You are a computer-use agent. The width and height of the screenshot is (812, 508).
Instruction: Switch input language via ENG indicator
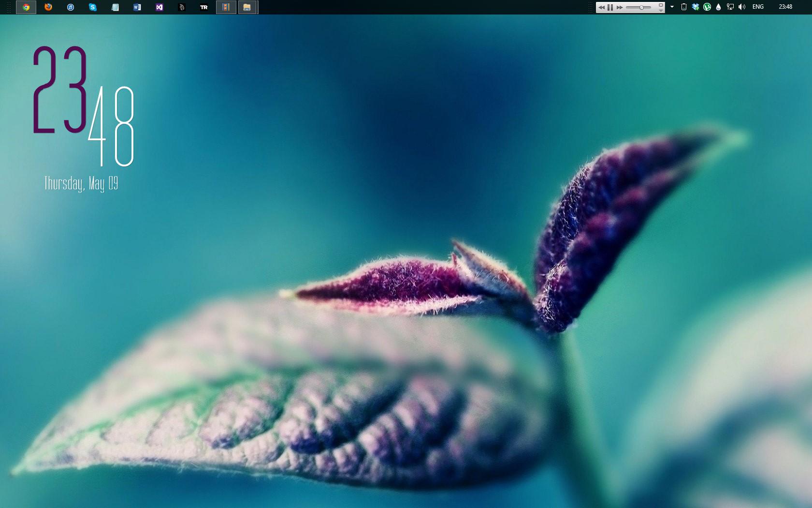click(x=758, y=7)
